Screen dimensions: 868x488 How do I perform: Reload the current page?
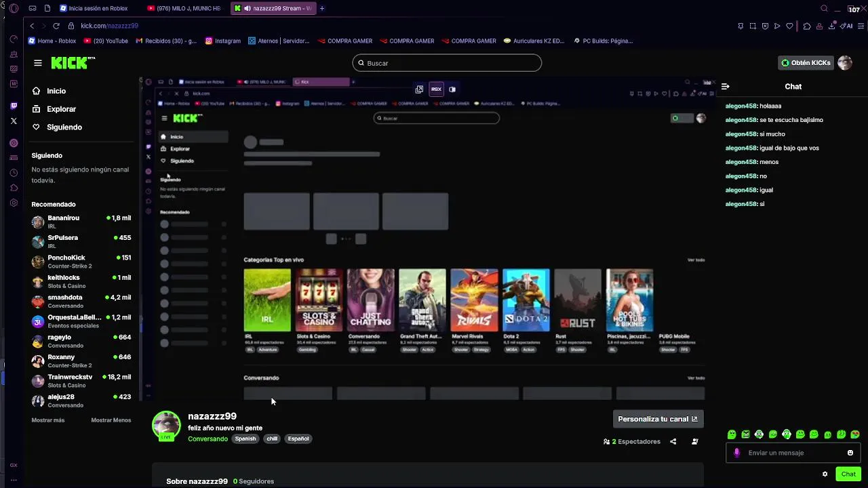pyautogui.click(x=56, y=26)
